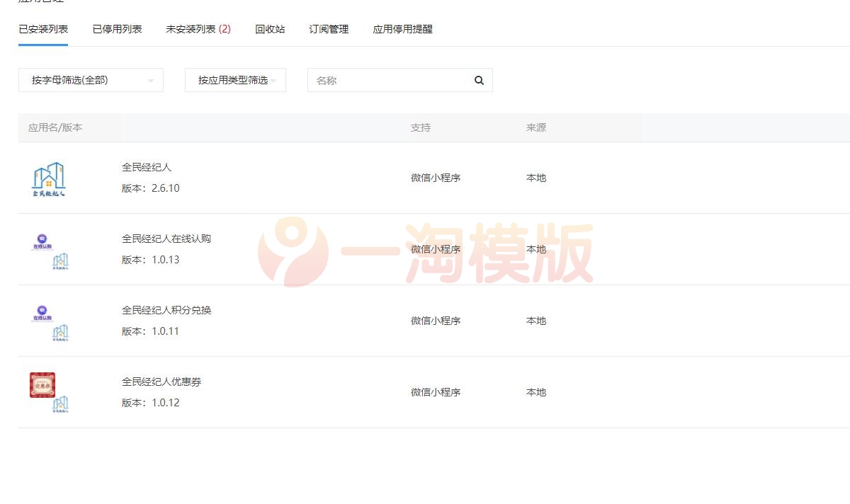Switch to the 已停用列表 tab
850x504 pixels.
[118, 29]
